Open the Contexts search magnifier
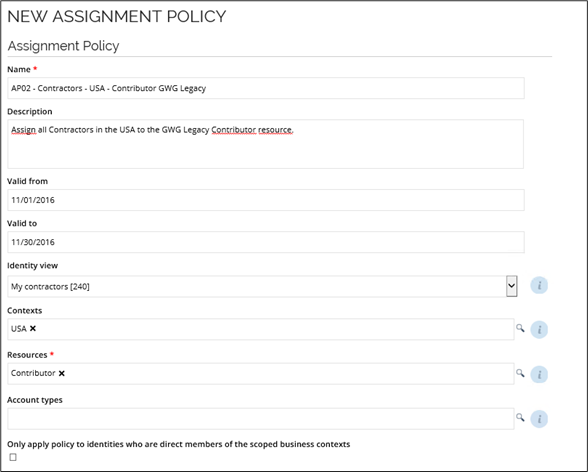 [520, 328]
